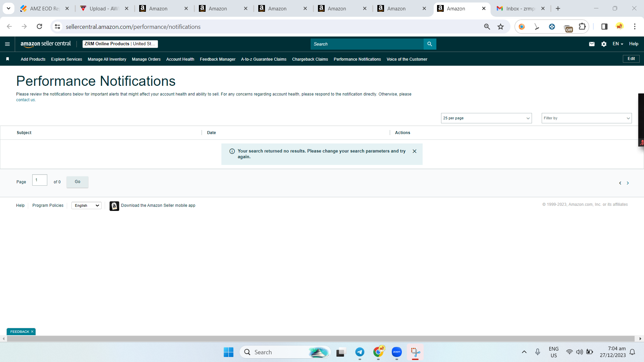This screenshot has height=362, width=644.
Task: Click the bookmark flag icon in navigation bar
Action: coord(7,59)
